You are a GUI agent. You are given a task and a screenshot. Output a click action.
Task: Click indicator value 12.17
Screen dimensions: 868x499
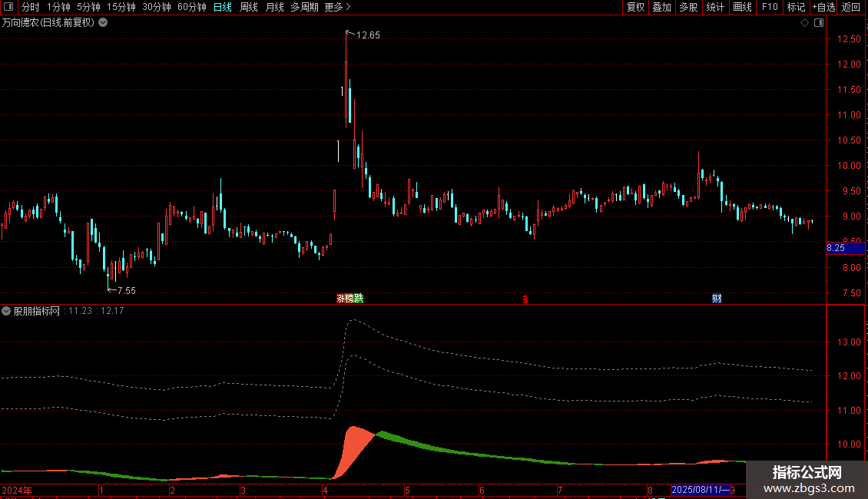point(112,311)
